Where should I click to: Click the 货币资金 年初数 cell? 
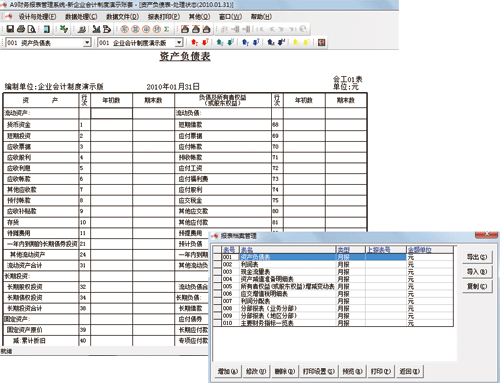coord(112,125)
